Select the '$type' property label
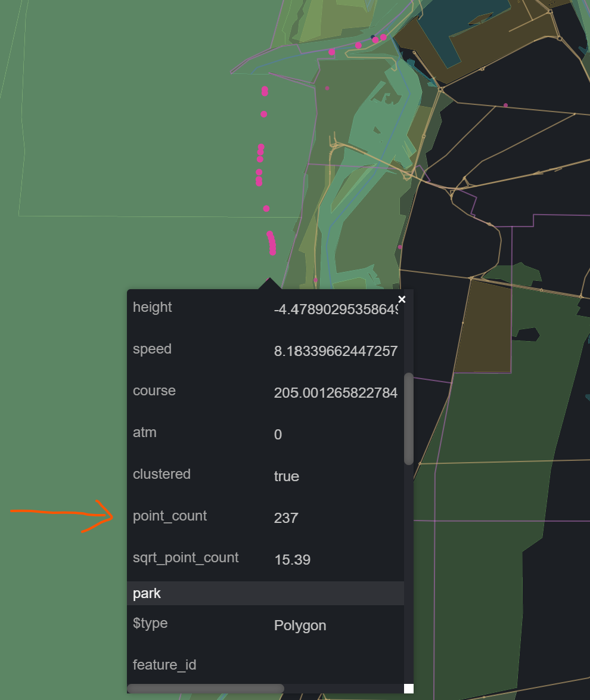Image resolution: width=590 pixels, height=700 pixels. pyautogui.click(x=150, y=623)
